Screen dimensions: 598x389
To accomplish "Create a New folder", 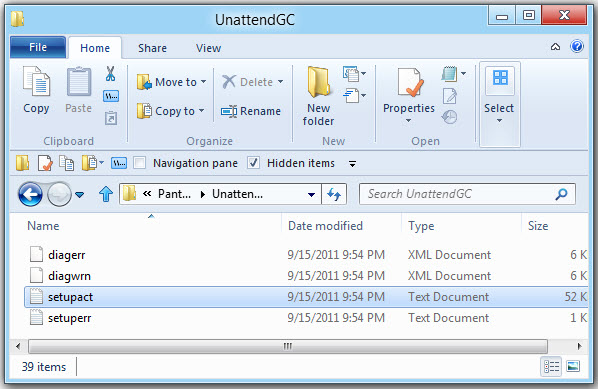I will (318, 96).
